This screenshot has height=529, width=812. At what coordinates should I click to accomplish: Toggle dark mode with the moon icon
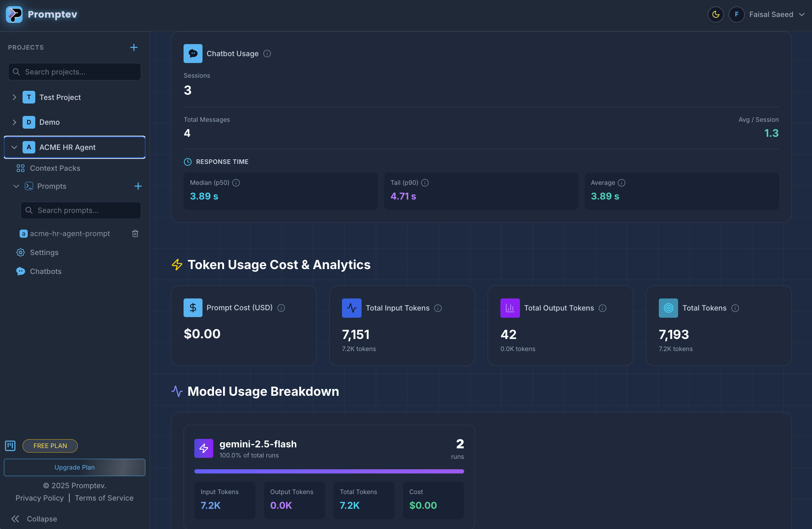click(715, 14)
